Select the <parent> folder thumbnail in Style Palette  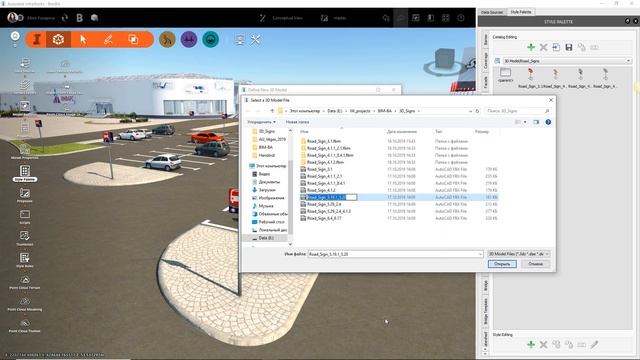[505, 76]
